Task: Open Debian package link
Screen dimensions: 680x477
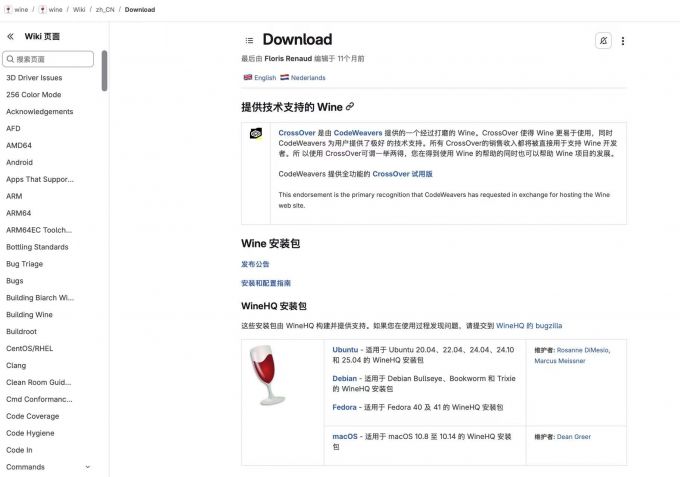Action: coord(344,379)
